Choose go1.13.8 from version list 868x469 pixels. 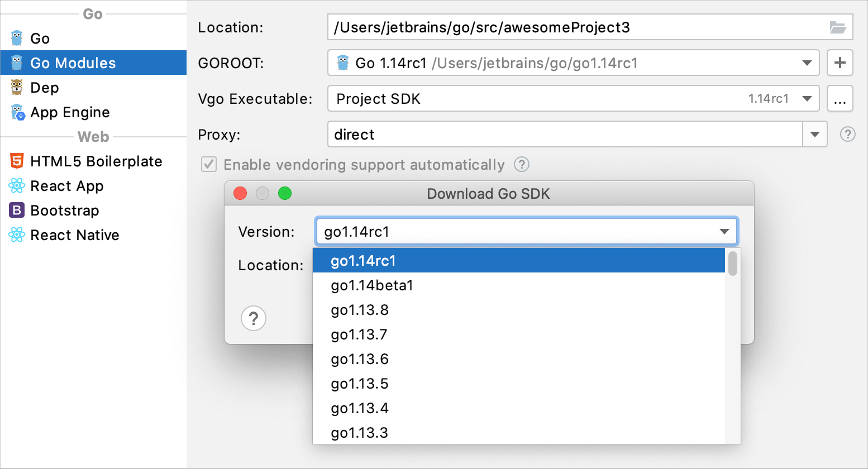(519, 310)
